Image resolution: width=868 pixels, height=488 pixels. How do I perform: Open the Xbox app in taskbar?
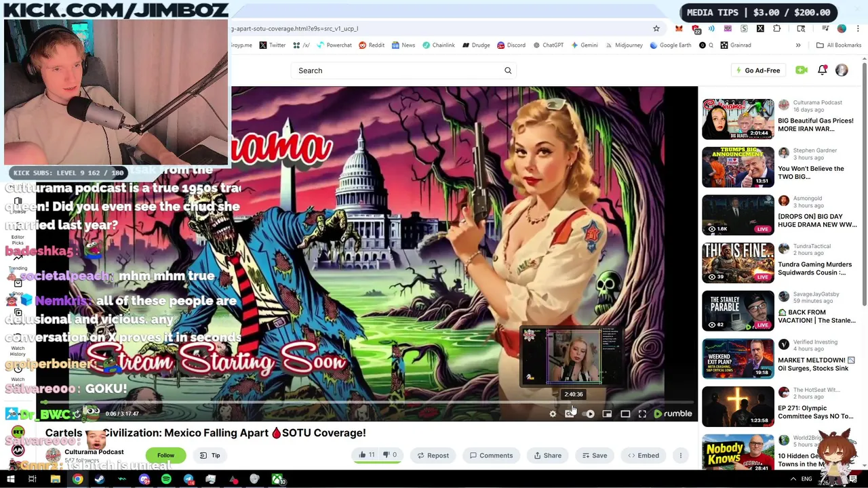click(277, 480)
